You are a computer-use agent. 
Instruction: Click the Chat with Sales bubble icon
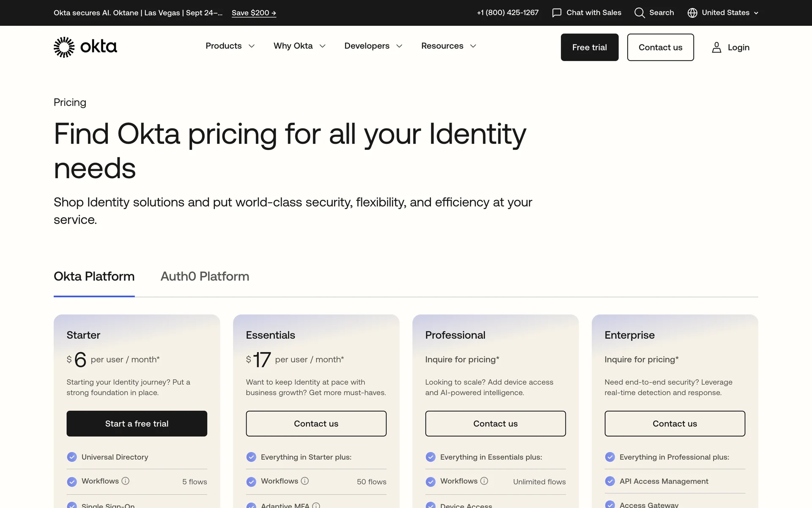tap(557, 13)
